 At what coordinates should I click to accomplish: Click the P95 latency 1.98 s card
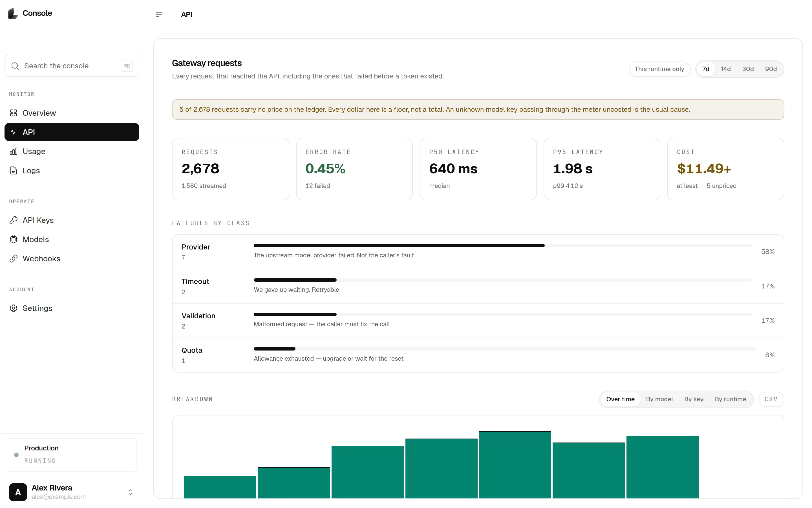point(602,169)
